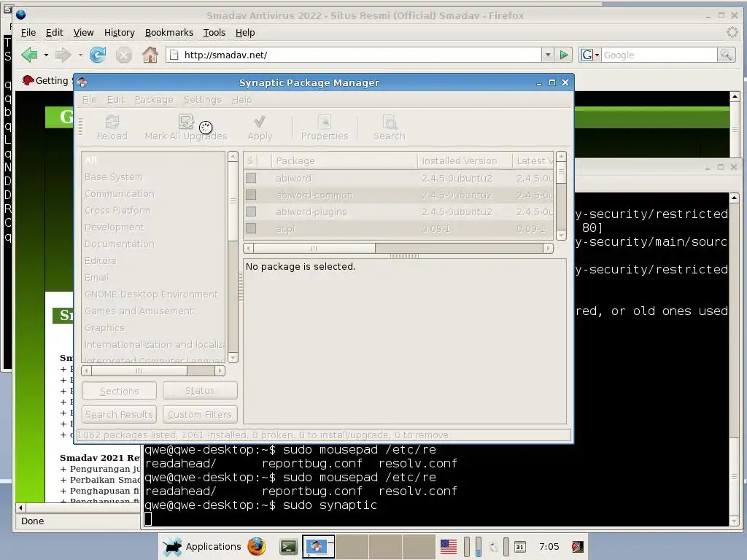Image resolution: width=747 pixels, height=560 pixels.
Task: Click Mark All Upgrades icon in Synaptic
Action: tap(186, 122)
